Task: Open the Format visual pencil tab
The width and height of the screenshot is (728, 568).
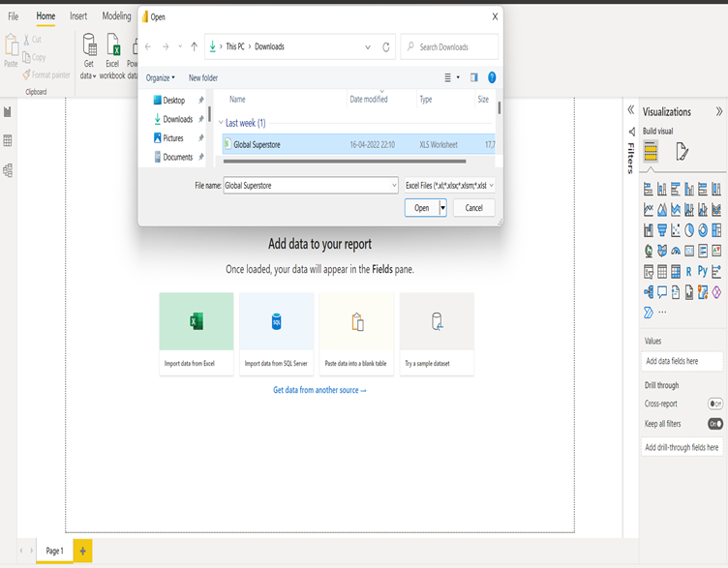Action: (x=682, y=151)
